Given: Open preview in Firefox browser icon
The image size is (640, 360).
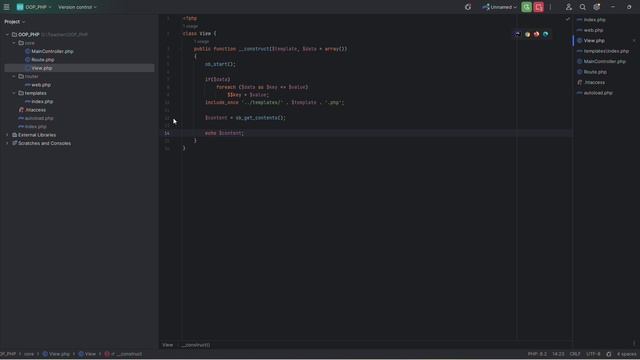Looking at the screenshot, I should pos(536,34).
